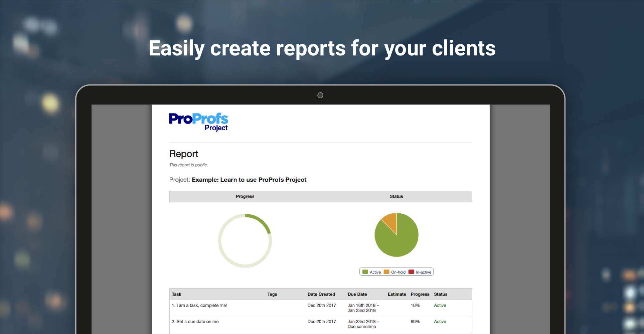Click the Active status of task 1
Screen dimensions: 644x334
440,305
